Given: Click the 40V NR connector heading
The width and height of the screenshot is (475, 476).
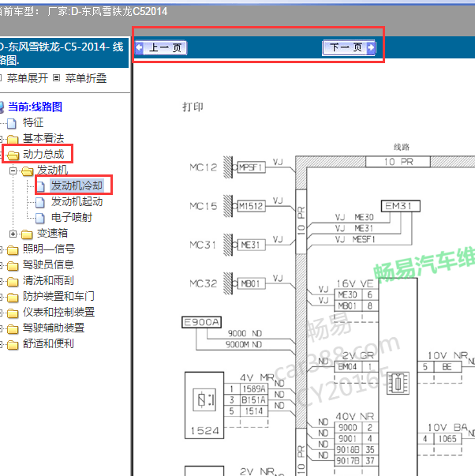Looking at the screenshot, I should 355,416.
